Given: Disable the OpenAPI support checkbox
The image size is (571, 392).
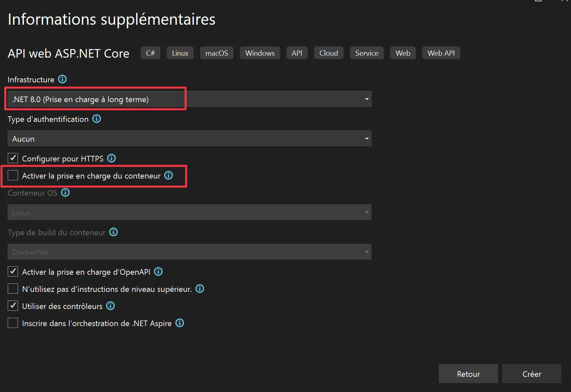Looking at the screenshot, I should click(x=13, y=272).
